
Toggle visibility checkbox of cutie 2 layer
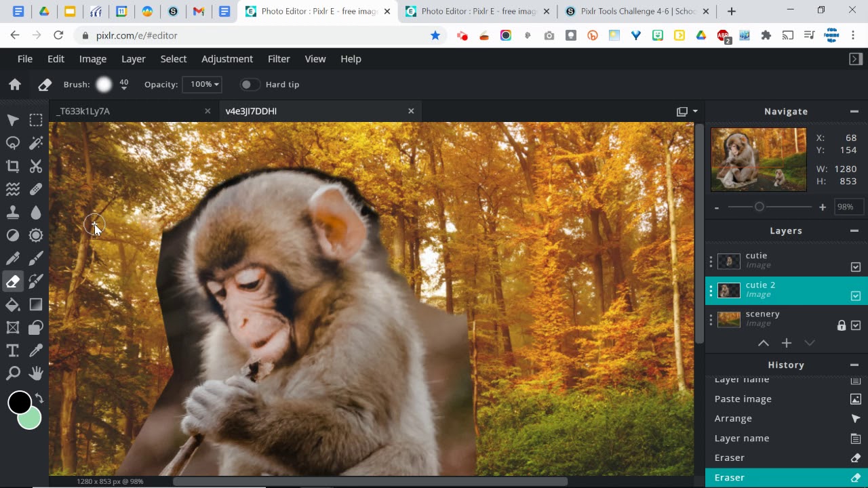(856, 296)
